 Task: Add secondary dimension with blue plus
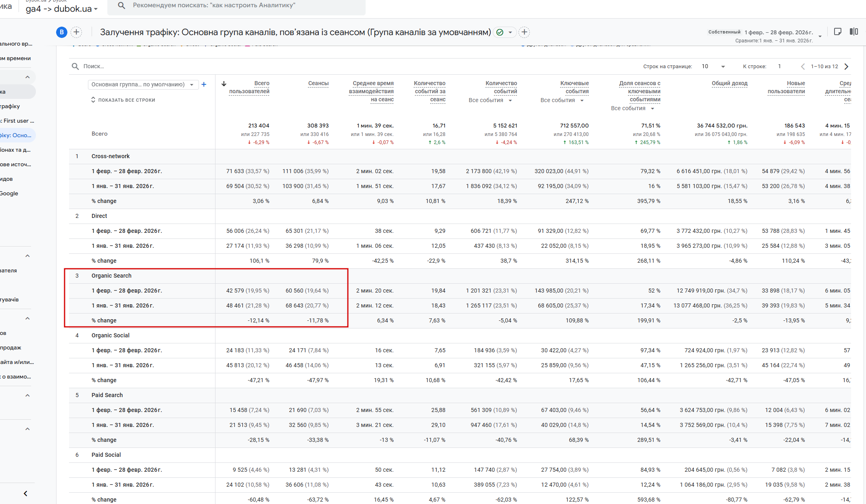tap(204, 84)
